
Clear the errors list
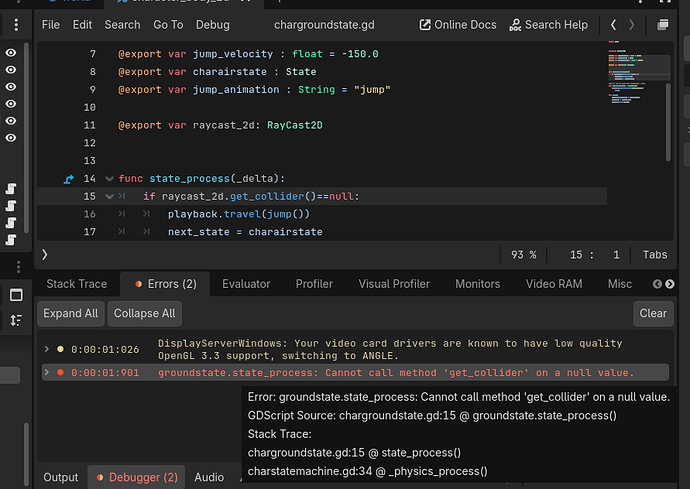pos(653,313)
